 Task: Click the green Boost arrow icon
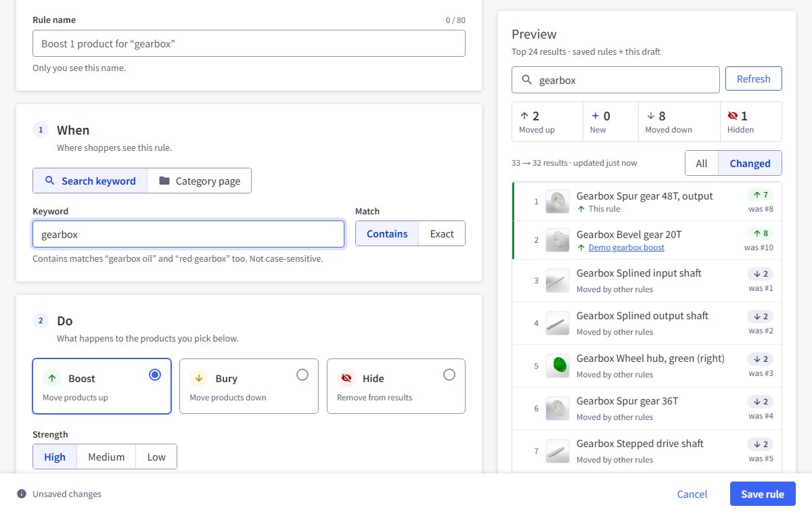52,378
